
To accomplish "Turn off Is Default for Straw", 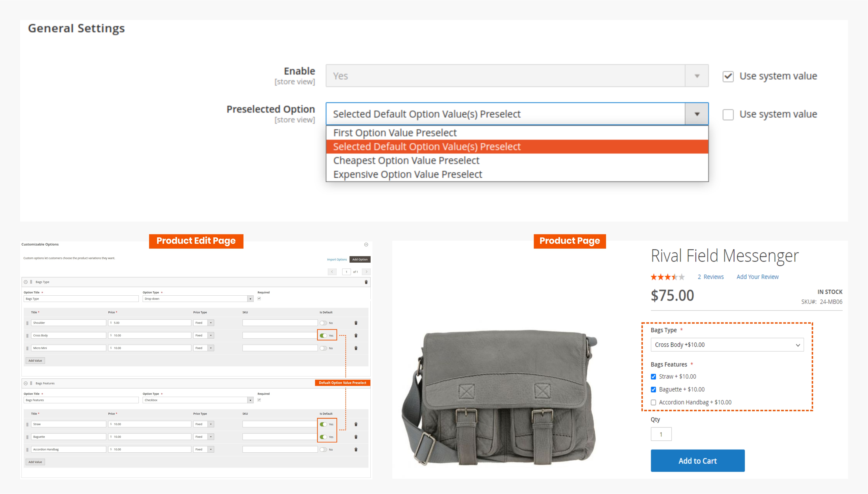I will pos(323,424).
